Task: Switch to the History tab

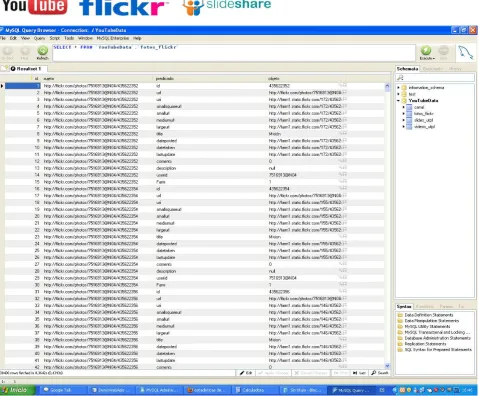Action: (455, 69)
